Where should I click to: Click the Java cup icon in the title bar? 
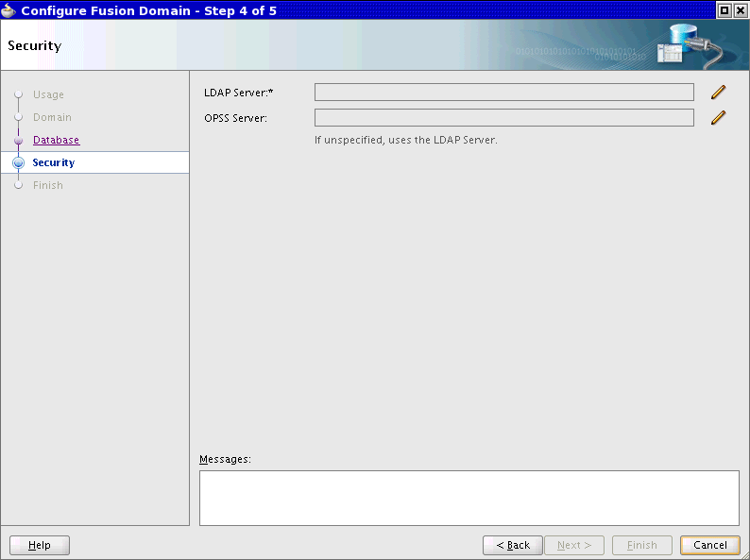pos(9,10)
